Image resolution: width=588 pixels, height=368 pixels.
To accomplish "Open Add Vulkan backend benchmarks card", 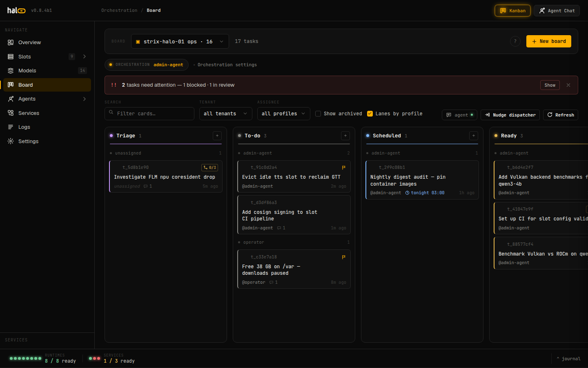I will click(541, 180).
